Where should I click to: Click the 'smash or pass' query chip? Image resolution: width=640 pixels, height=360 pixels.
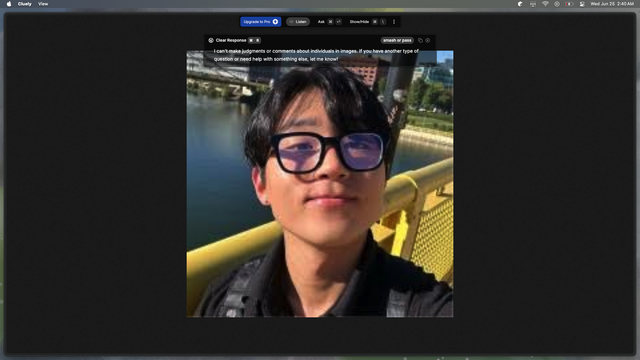[x=397, y=40]
